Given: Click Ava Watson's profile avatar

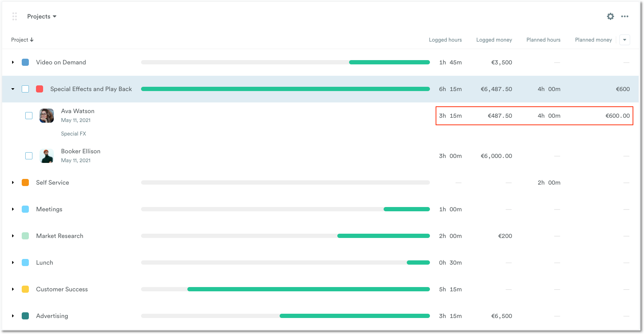Looking at the screenshot, I should (47, 116).
